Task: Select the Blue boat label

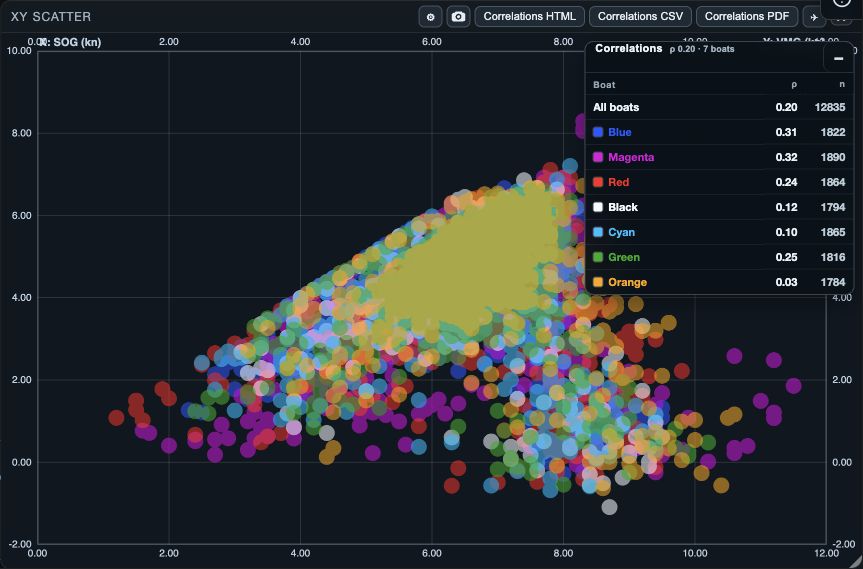Action: click(620, 132)
